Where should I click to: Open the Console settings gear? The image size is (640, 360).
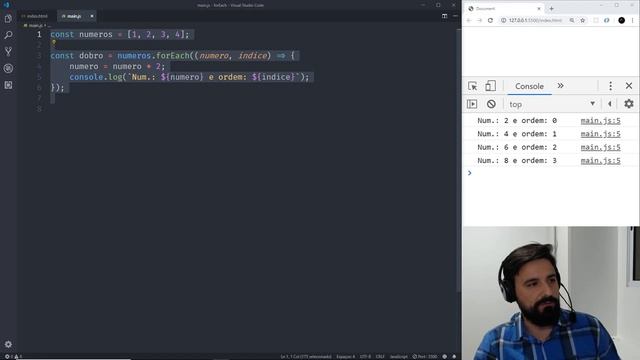(x=629, y=104)
